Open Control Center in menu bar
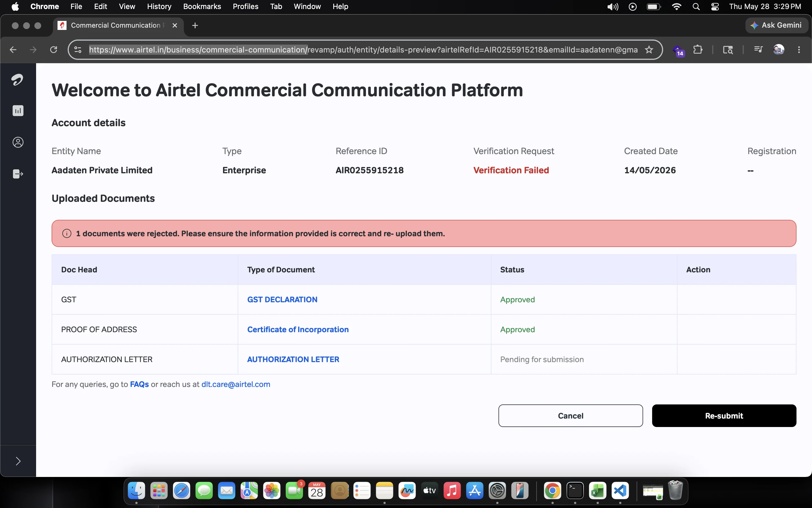This screenshot has height=508, width=812. [x=715, y=7]
